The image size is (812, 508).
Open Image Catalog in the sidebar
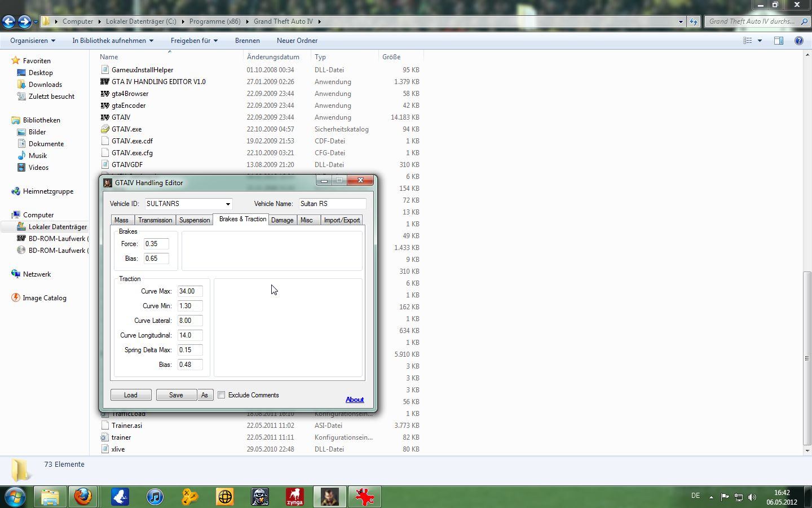pyautogui.click(x=45, y=298)
